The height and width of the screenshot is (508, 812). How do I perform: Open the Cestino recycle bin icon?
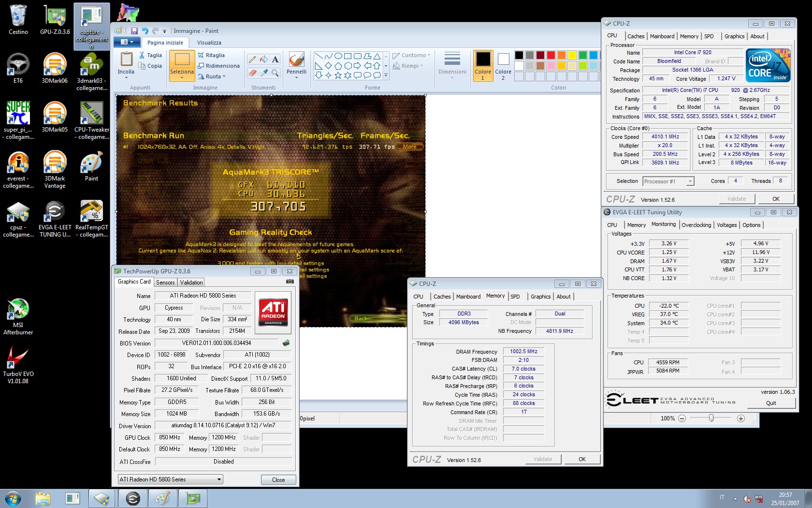pyautogui.click(x=18, y=20)
